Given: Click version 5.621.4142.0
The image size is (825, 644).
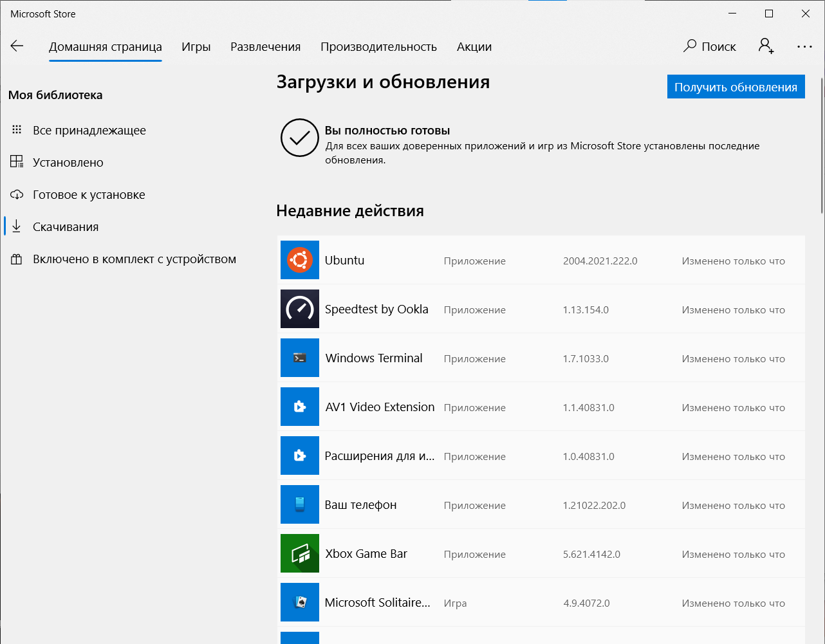Looking at the screenshot, I should point(592,554).
